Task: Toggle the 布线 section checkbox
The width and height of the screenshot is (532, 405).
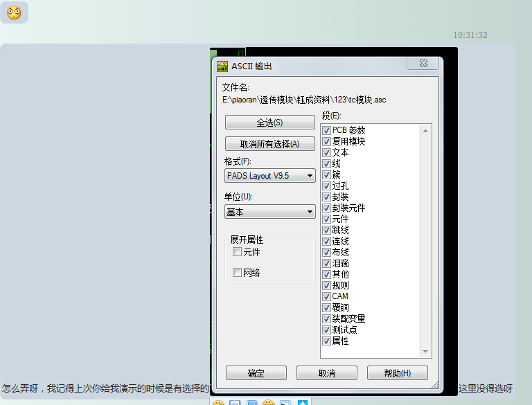Action: (x=326, y=253)
